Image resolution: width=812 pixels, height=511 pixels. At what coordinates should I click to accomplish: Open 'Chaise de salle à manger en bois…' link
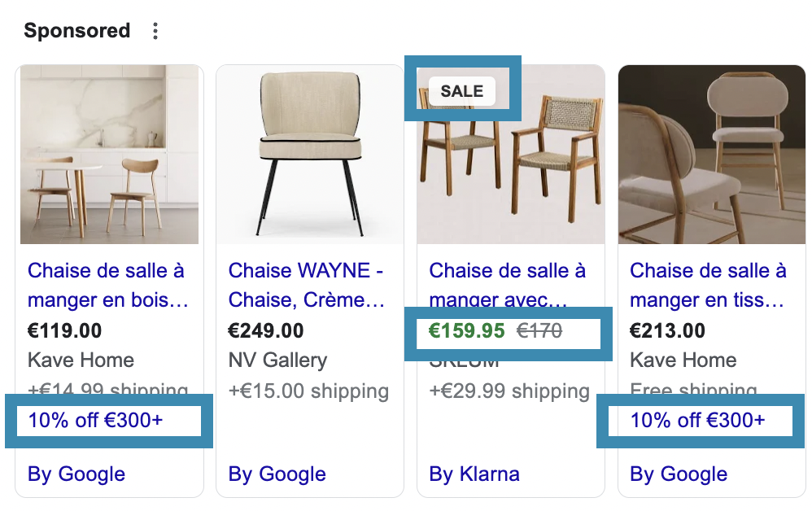pyautogui.click(x=107, y=286)
